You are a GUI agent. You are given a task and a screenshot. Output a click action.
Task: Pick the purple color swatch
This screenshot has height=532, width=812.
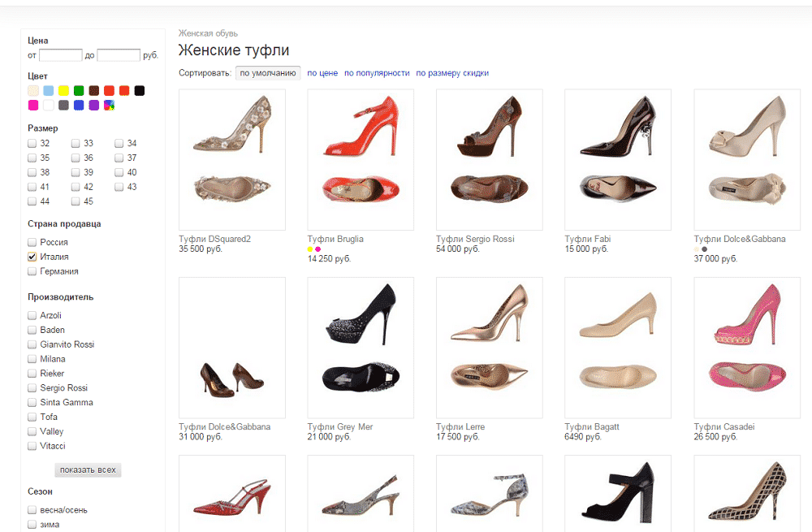tap(93, 105)
